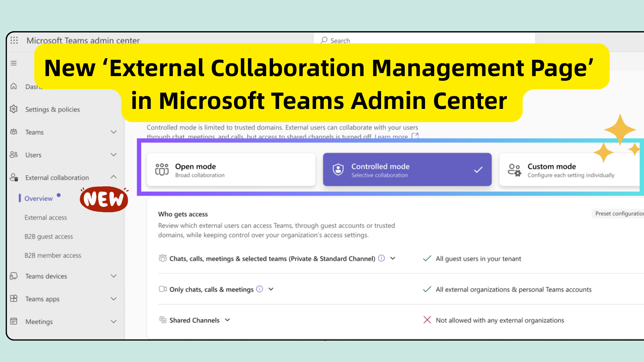Select the Open mode card

point(231,170)
